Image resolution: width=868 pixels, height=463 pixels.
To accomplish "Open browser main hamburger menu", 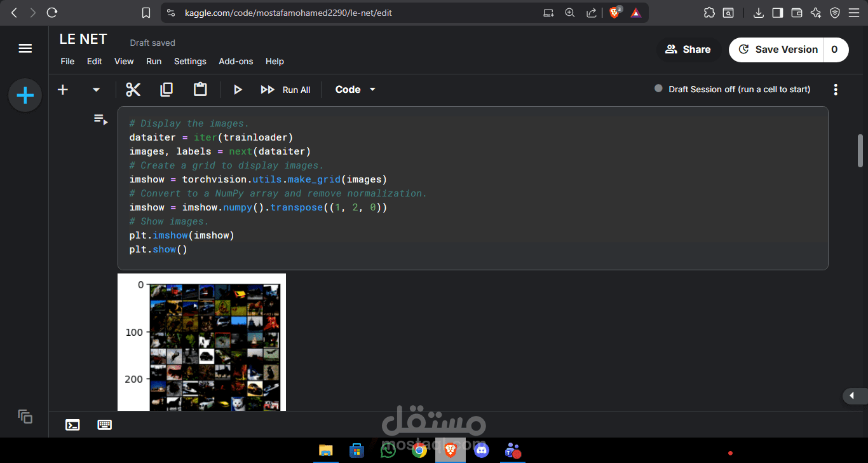I will click(x=855, y=12).
